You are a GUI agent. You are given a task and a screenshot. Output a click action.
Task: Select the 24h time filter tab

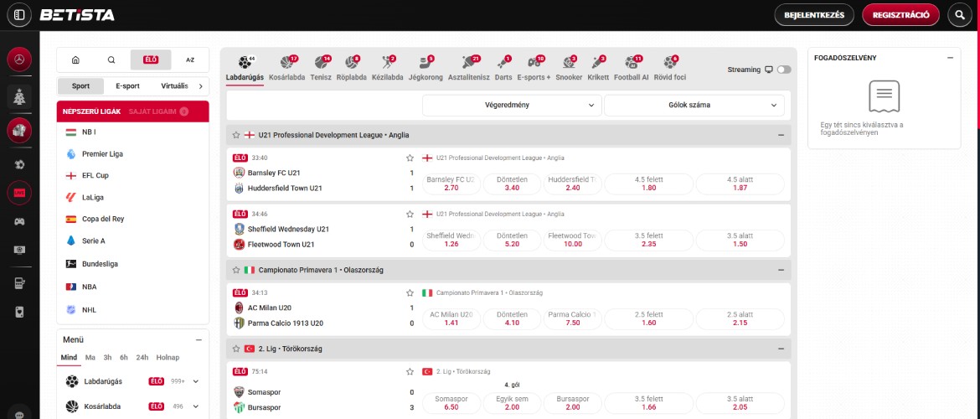[x=142, y=358]
